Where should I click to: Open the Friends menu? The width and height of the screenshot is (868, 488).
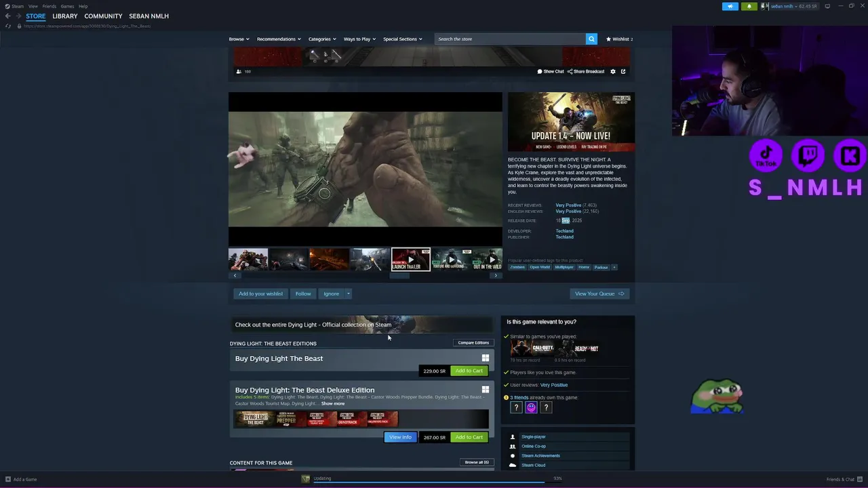click(50, 6)
